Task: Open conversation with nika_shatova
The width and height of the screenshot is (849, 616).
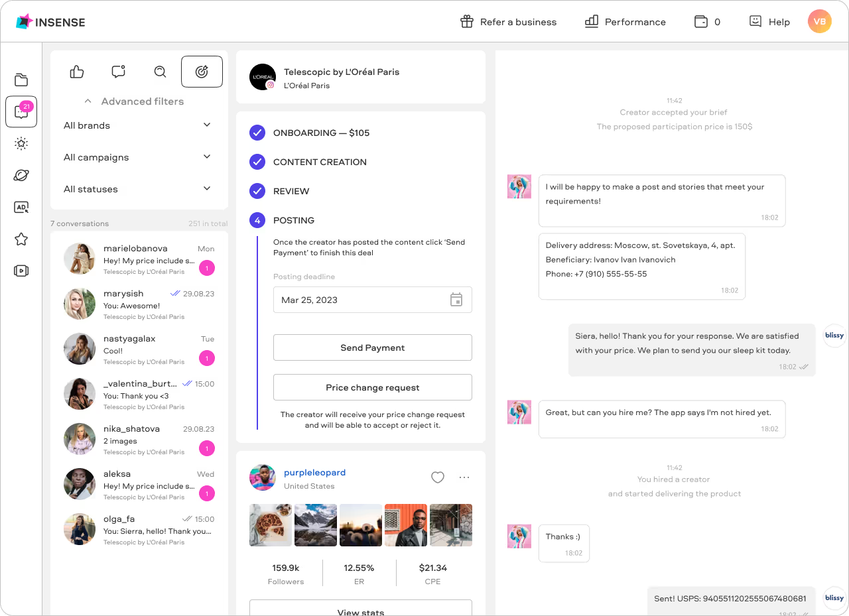Action: (x=139, y=439)
